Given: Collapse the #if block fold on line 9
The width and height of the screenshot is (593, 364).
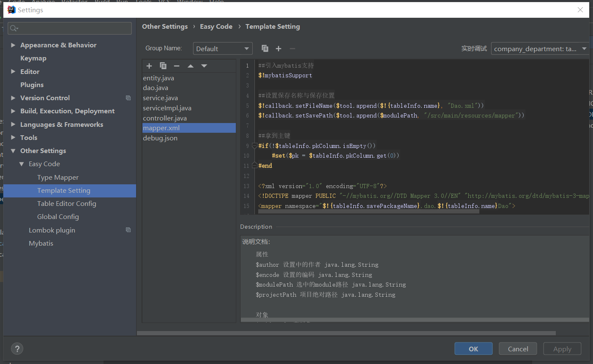Looking at the screenshot, I should (254, 145).
